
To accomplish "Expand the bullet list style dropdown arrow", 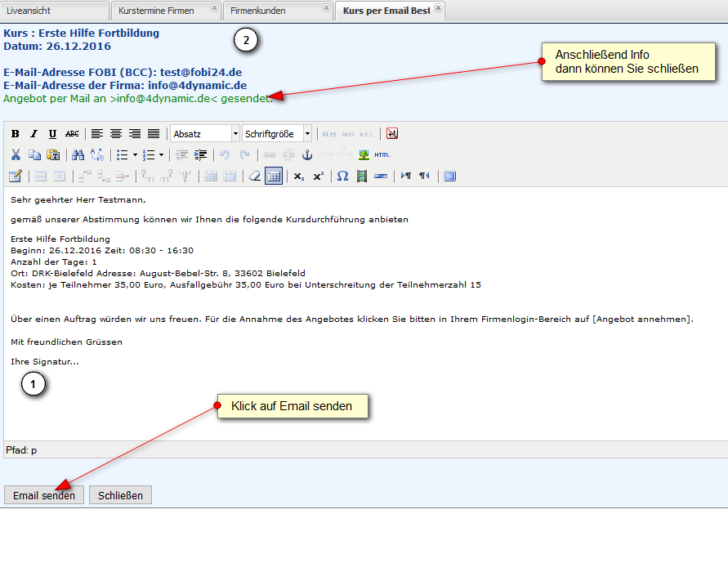I will pos(135,154).
